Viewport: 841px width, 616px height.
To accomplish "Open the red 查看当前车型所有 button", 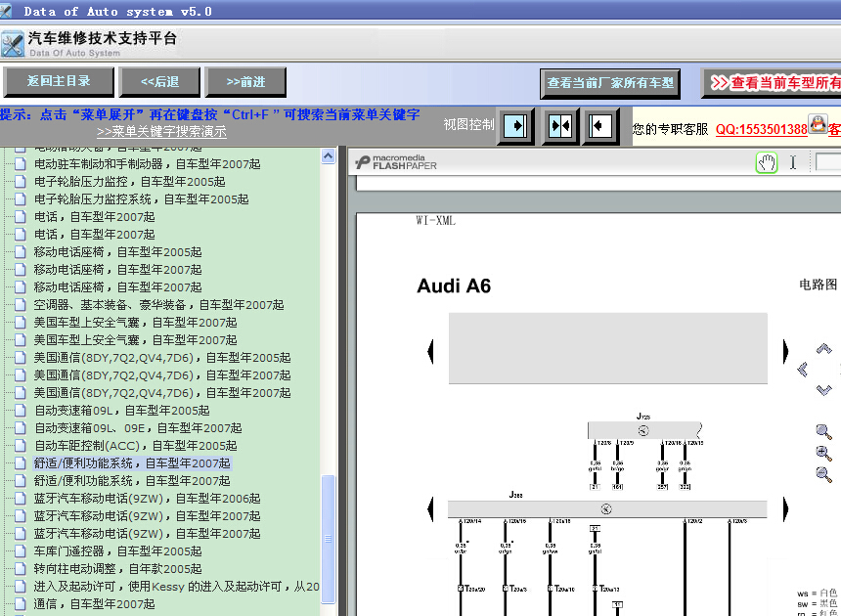I will pyautogui.click(x=773, y=83).
